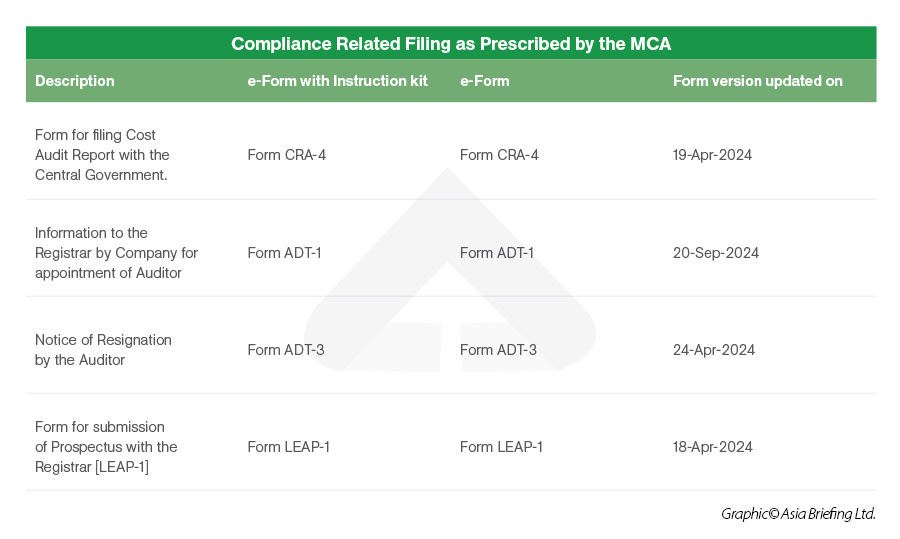Click the date 19-Apr-2024
The width and height of the screenshot is (900, 539).
point(712,155)
